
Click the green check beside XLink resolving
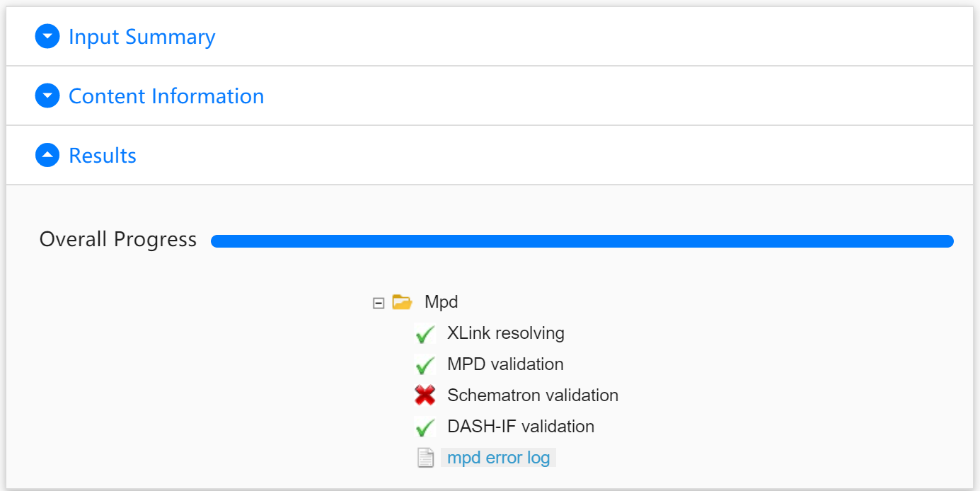pos(425,333)
